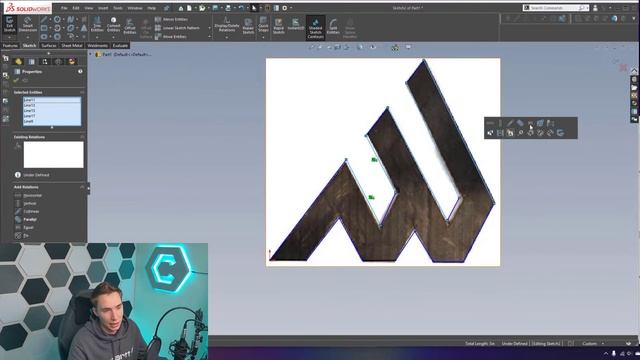Switch to the Evaluate tab
This screenshot has height=360, width=640.
point(120,46)
